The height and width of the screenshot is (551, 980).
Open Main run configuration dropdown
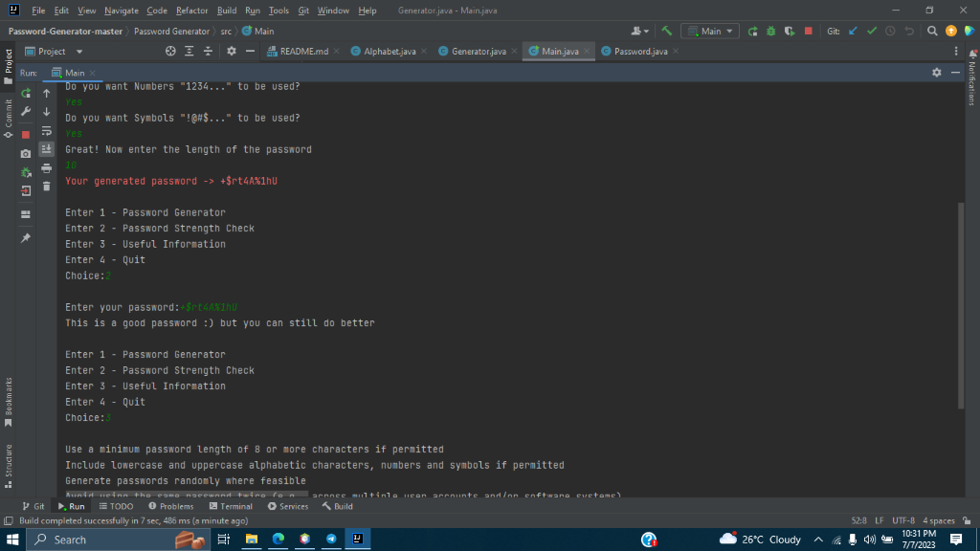click(x=710, y=32)
